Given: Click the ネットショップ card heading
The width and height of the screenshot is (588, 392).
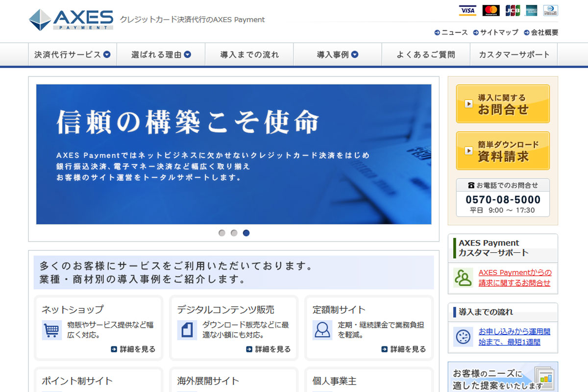Looking at the screenshot, I should point(73,310).
